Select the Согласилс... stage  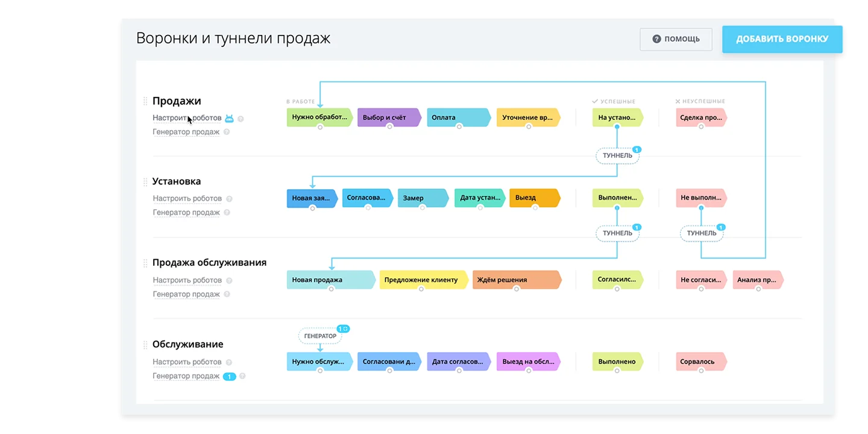pos(617,280)
